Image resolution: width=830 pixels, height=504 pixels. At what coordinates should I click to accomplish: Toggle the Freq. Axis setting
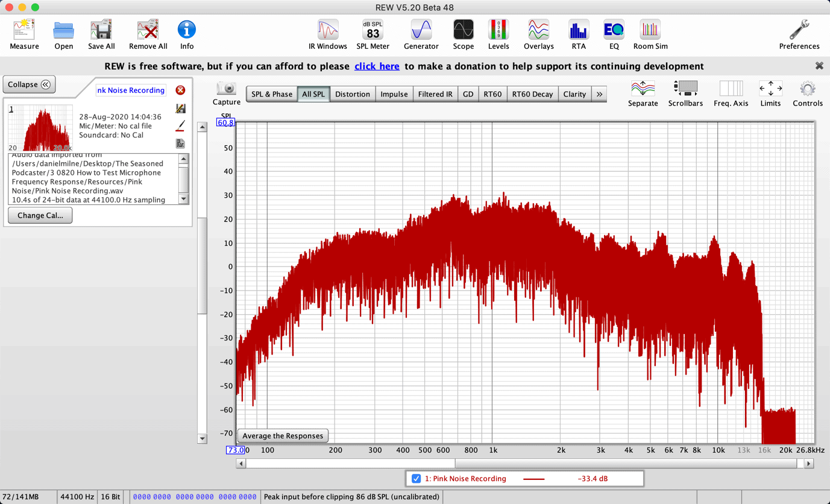click(x=731, y=94)
